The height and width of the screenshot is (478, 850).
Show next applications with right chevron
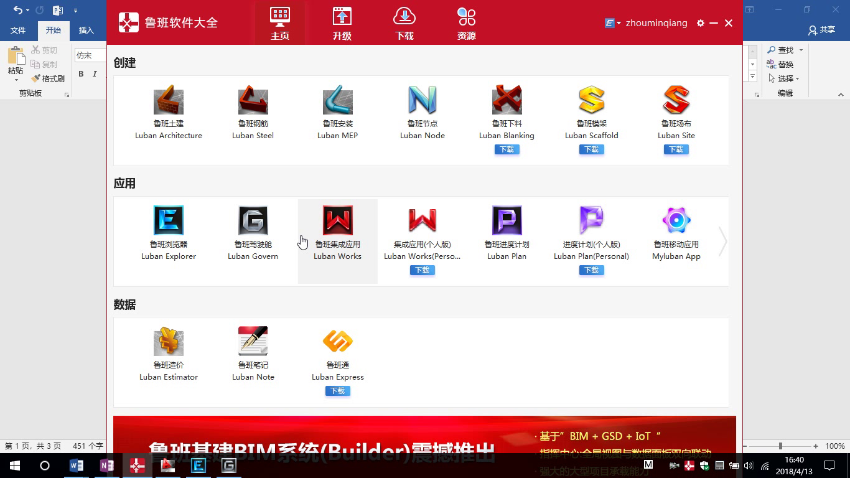point(722,241)
